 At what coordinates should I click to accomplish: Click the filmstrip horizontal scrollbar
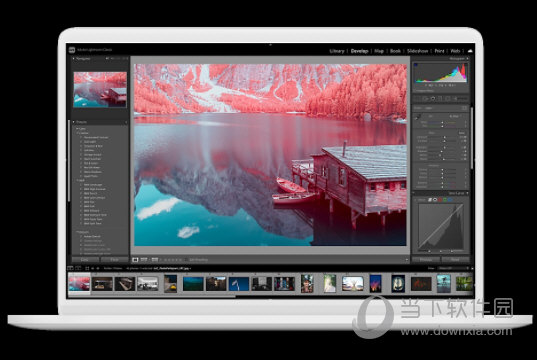click(x=152, y=296)
